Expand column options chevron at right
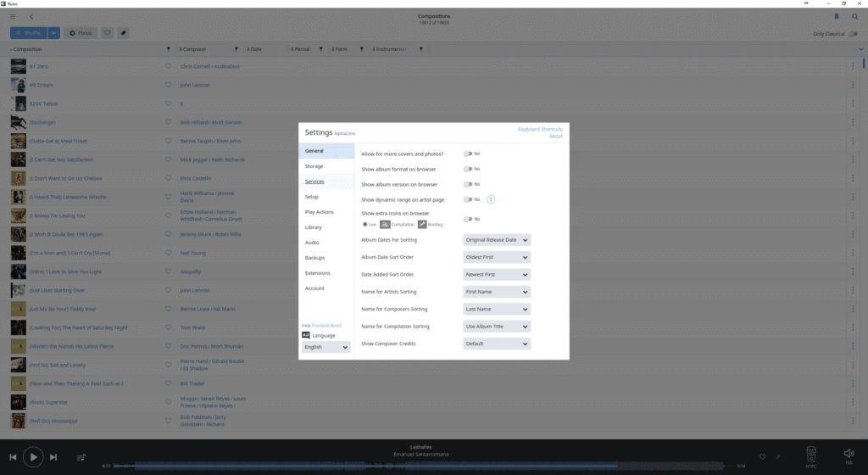Viewport: 868px width, 475px height. pyautogui.click(x=861, y=49)
